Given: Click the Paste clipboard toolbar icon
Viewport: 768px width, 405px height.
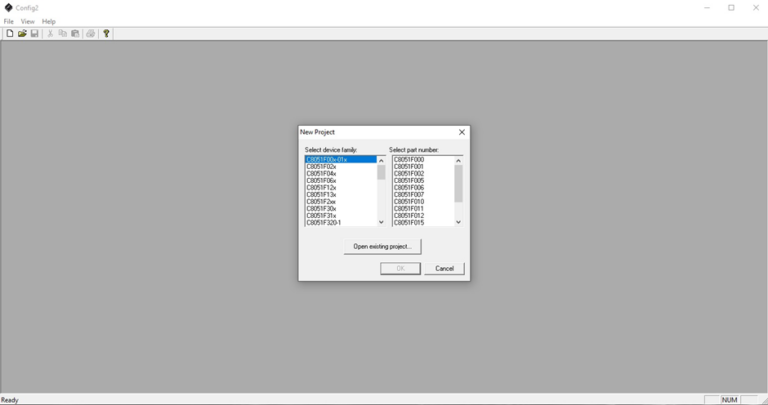Looking at the screenshot, I should (74, 33).
